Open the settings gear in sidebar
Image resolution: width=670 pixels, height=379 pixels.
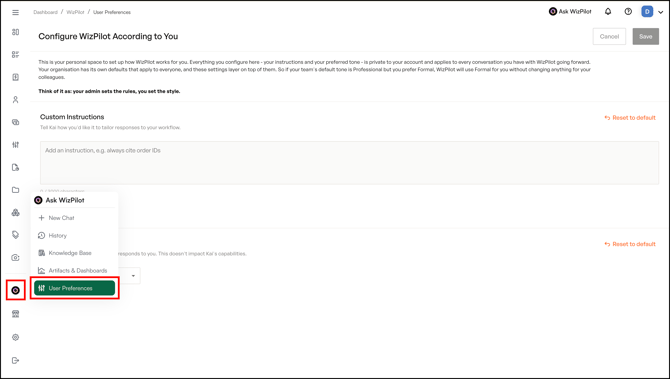click(x=15, y=338)
